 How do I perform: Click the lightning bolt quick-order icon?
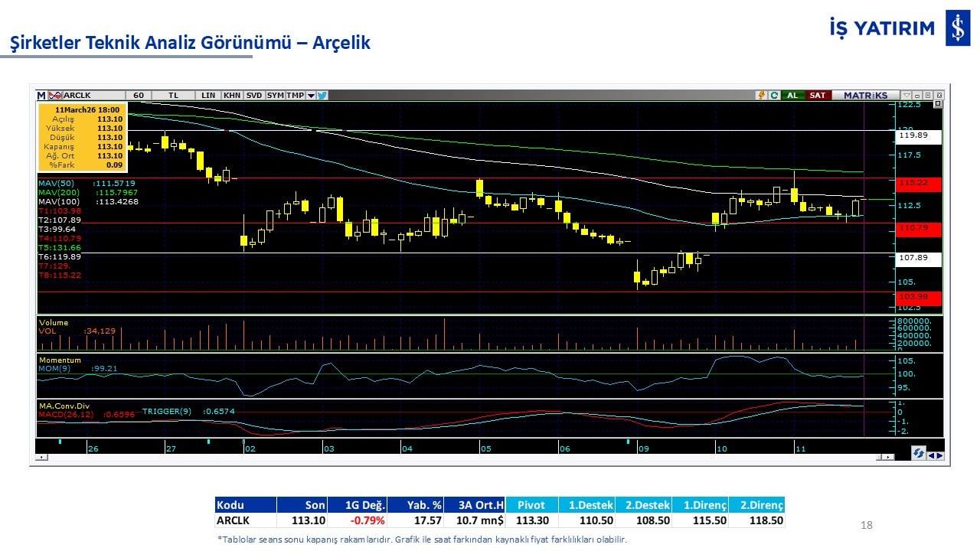(x=761, y=96)
